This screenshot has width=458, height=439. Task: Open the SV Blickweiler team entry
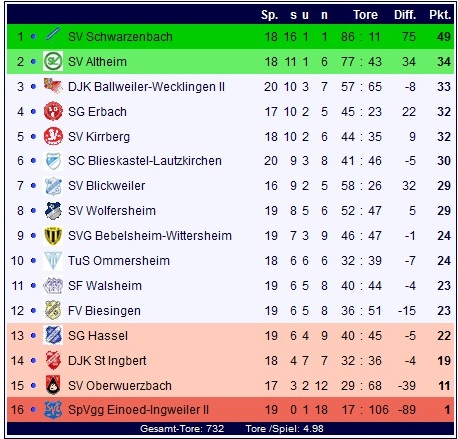point(106,186)
